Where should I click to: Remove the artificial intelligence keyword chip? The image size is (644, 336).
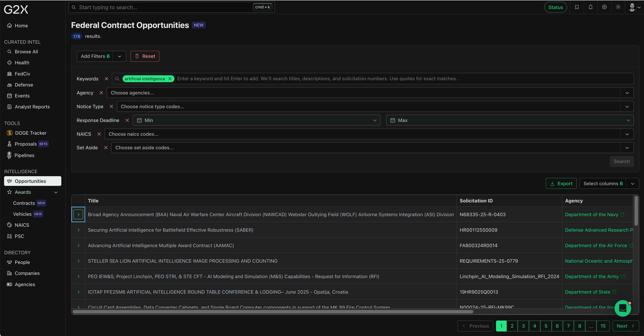[x=170, y=79]
